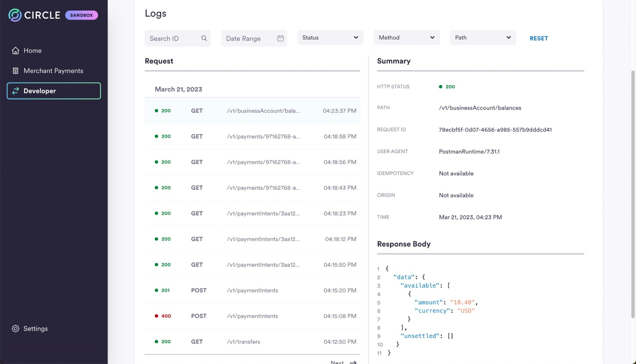The height and width of the screenshot is (364, 636).
Task: Open the Method filter dropdown
Action: [406, 38]
